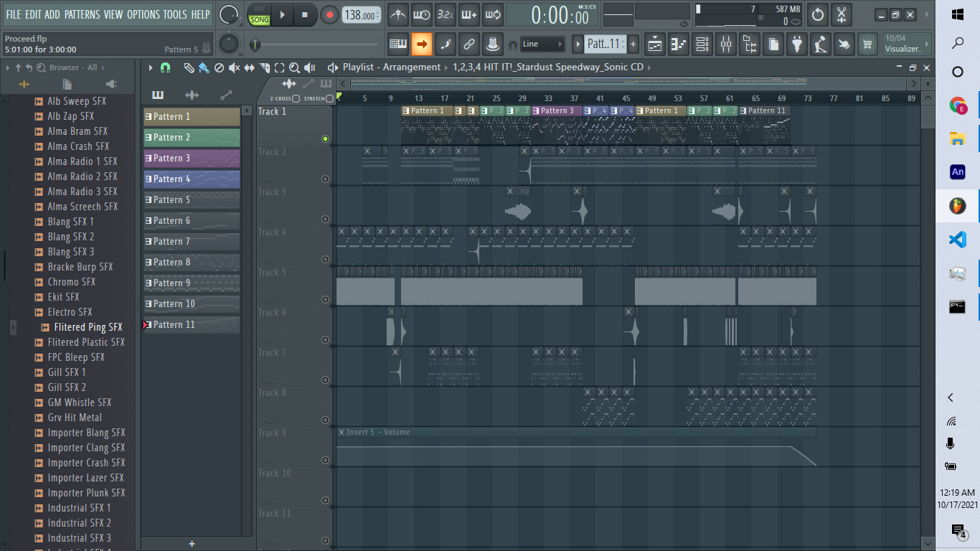980x551 pixels.
Task: Open the Playlist options menu arrow
Action: coord(151,67)
